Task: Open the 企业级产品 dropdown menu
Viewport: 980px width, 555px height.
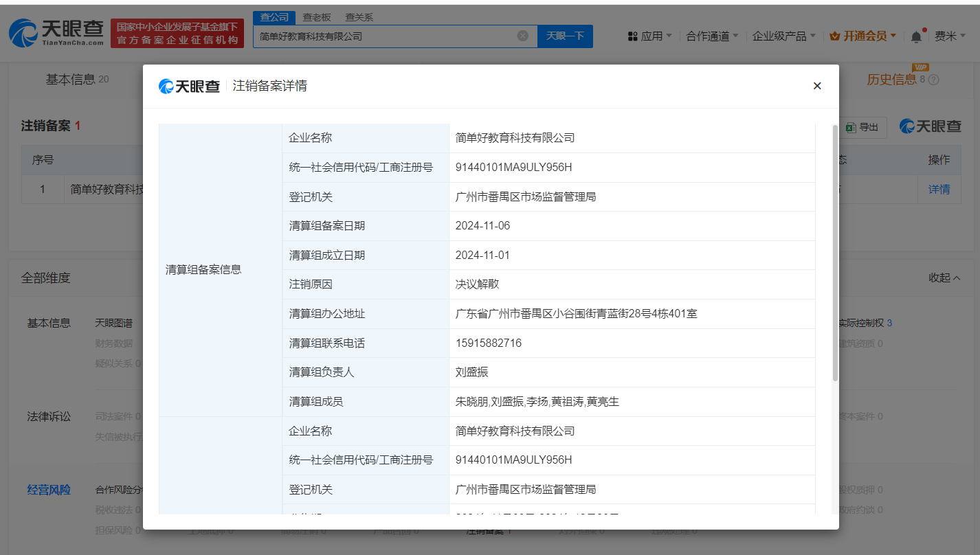Action: (784, 36)
